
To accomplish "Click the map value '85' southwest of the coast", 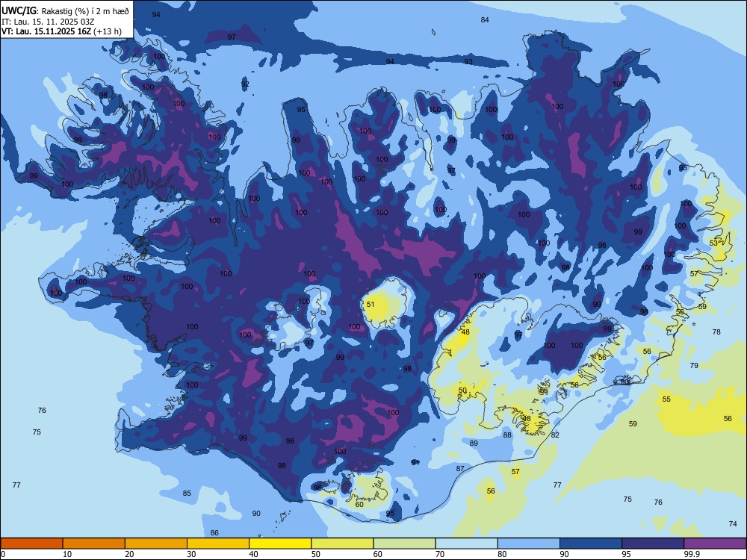I will click(x=187, y=494).
